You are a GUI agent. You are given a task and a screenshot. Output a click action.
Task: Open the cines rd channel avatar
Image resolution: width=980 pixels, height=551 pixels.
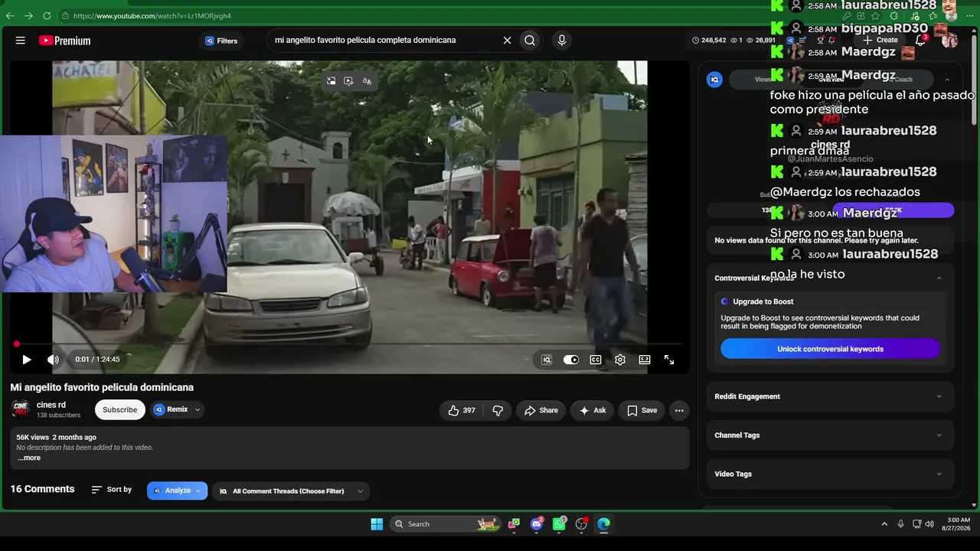(21, 409)
